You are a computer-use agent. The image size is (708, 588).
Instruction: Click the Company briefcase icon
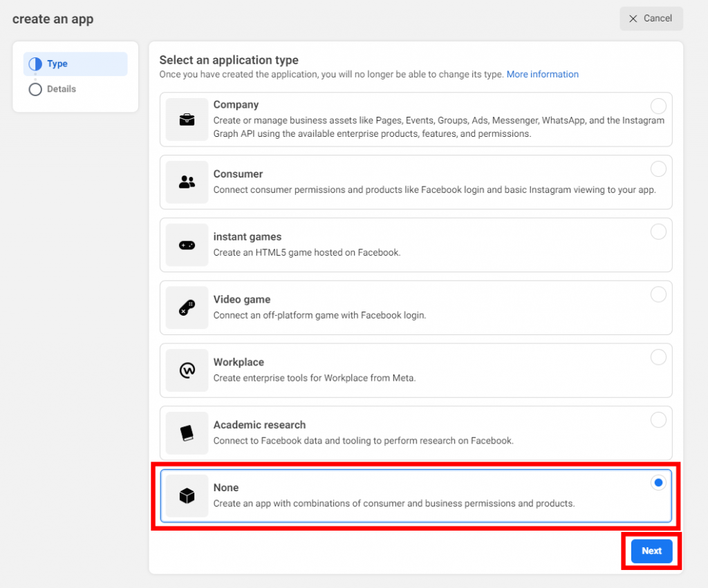[x=187, y=120]
